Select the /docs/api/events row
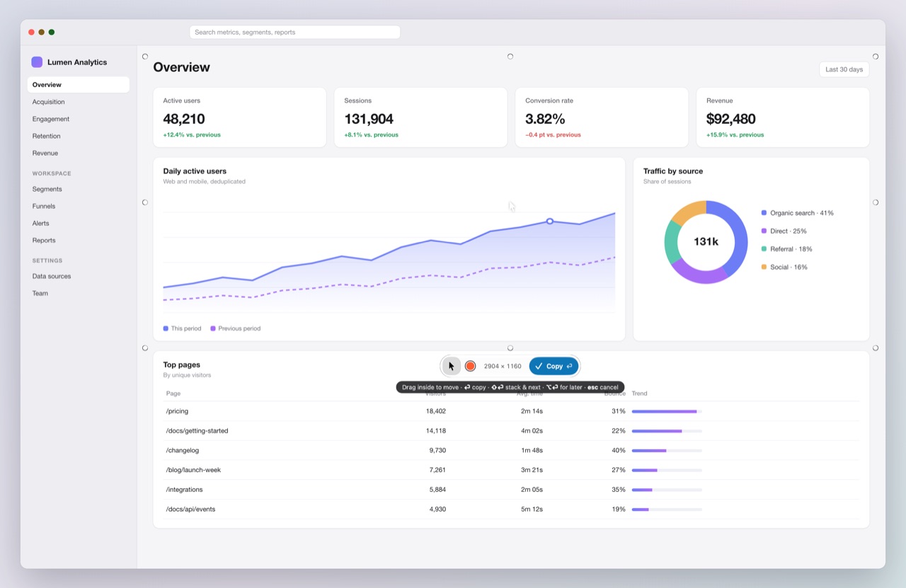The image size is (906, 588). point(511,509)
